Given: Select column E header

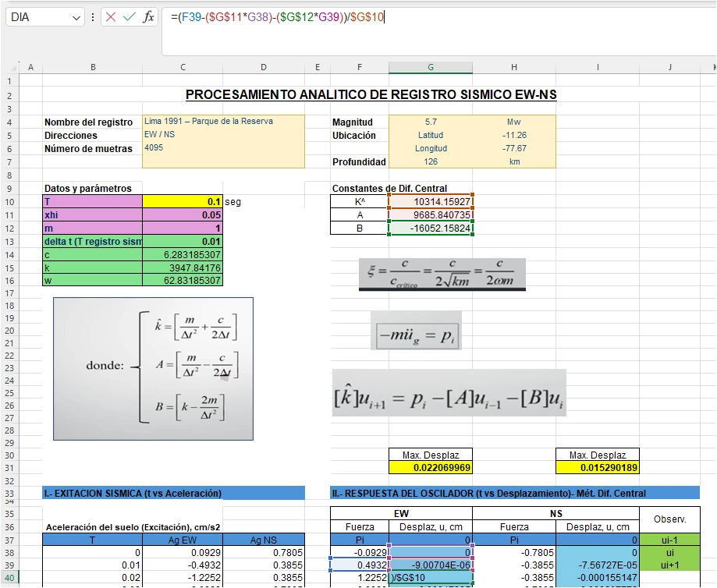Looking at the screenshot, I should tap(318, 67).
